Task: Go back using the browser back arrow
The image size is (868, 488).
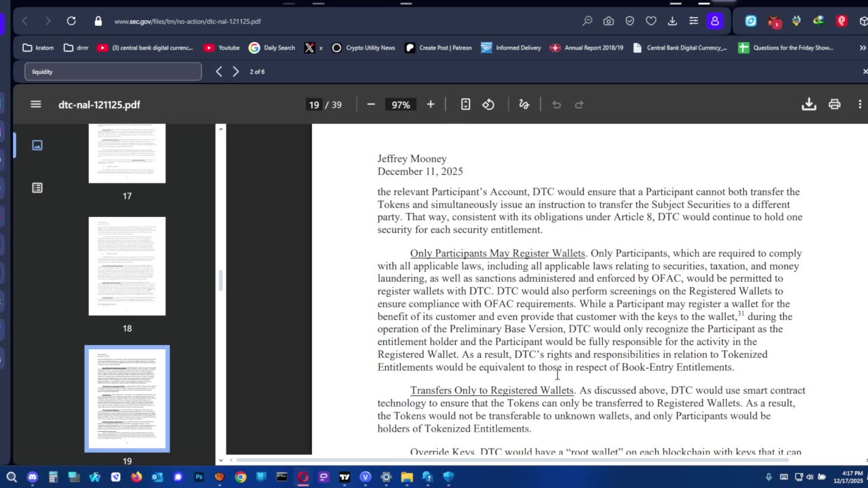Action: [25, 21]
